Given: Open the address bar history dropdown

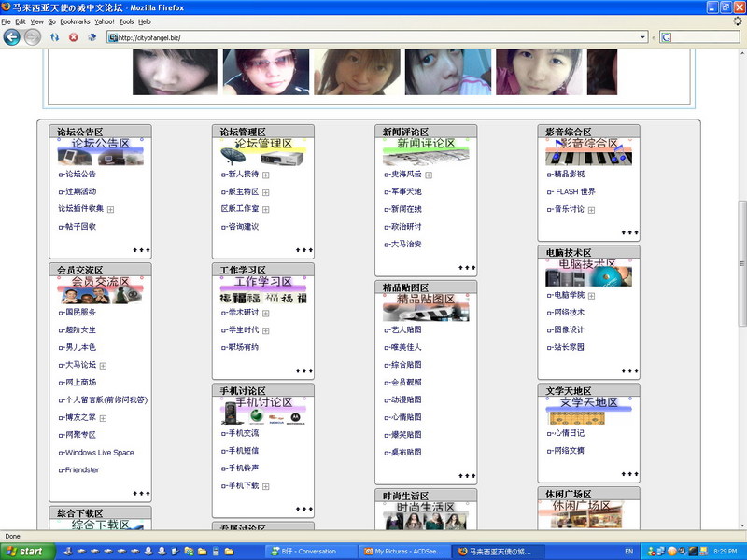Looking at the screenshot, I should (642, 37).
